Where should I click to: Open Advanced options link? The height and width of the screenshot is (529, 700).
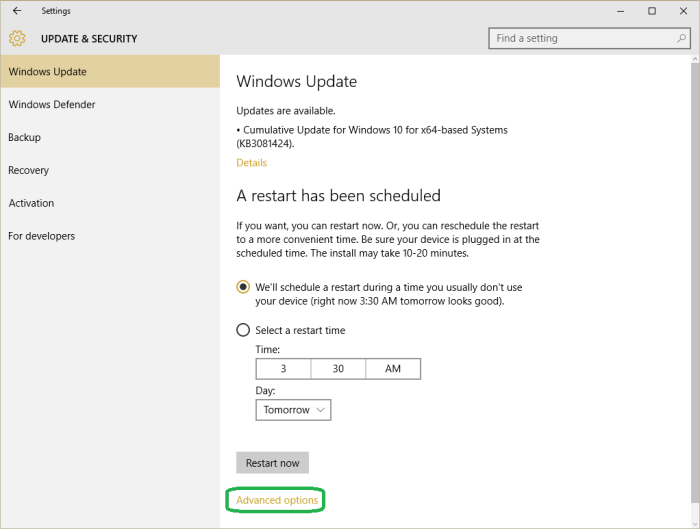point(277,500)
